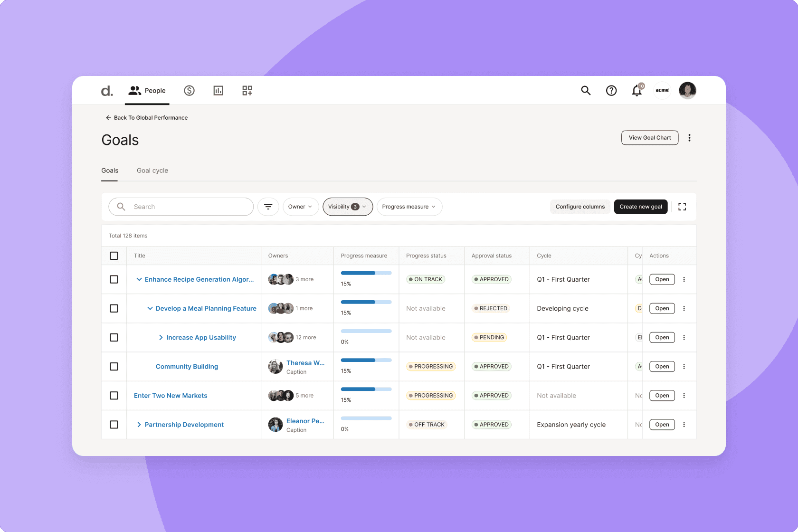The width and height of the screenshot is (798, 532).
Task: Open the Progress measure filter dropdown
Action: click(409, 207)
